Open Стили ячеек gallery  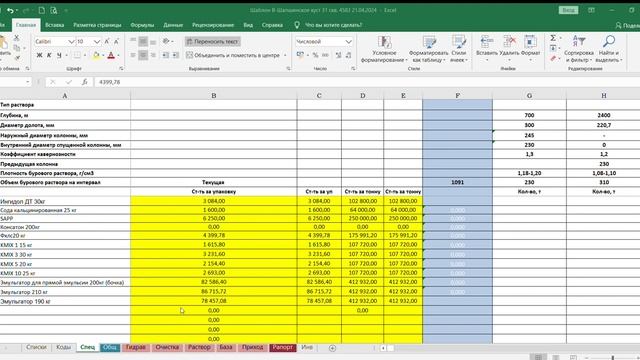click(x=459, y=49)
